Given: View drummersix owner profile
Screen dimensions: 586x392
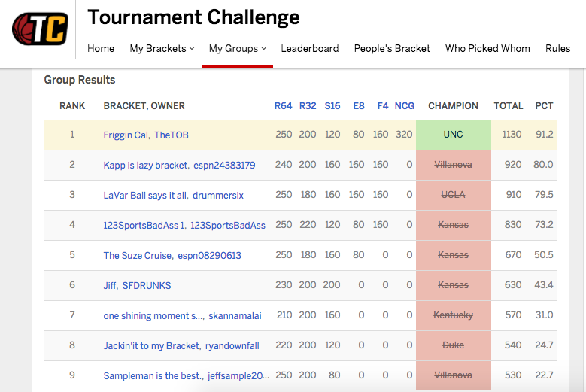Looking at the screenshot, I should (x=218, y=195).
